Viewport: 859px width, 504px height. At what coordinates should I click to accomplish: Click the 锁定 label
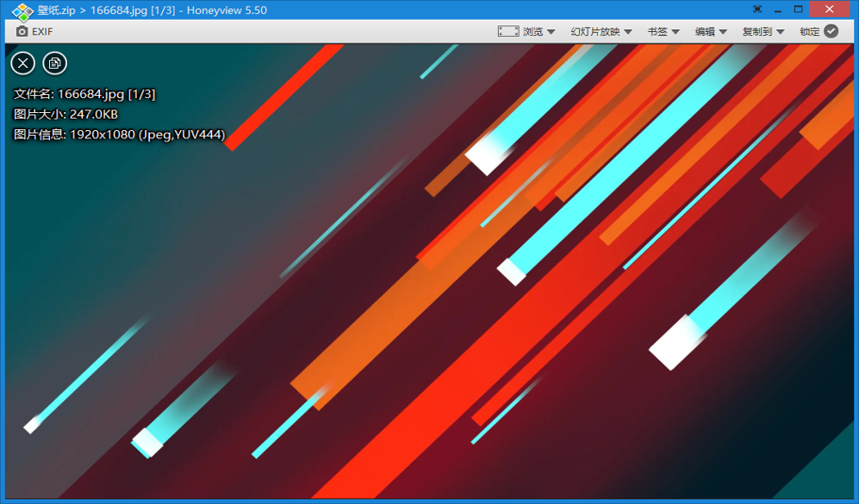(x=810, y=32)
